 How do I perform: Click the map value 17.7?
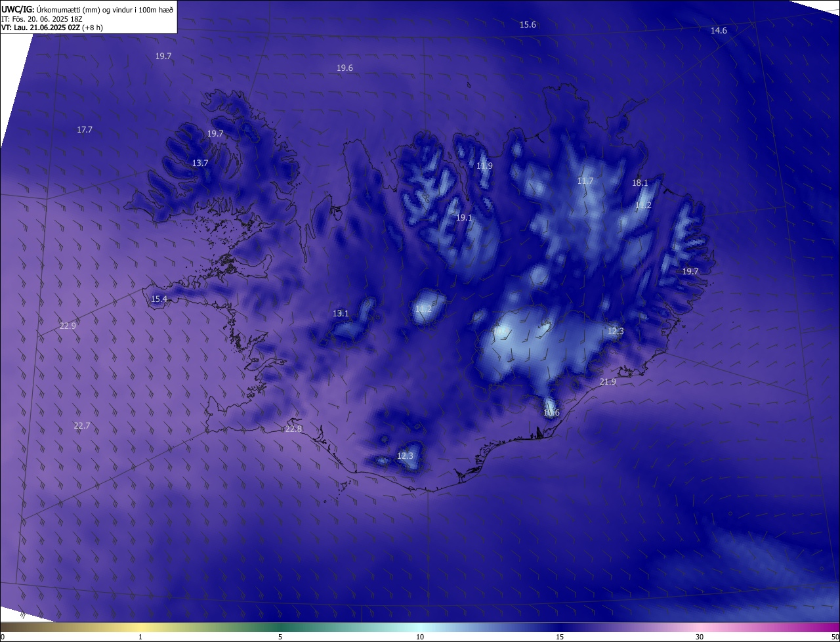tap(85, 130)
